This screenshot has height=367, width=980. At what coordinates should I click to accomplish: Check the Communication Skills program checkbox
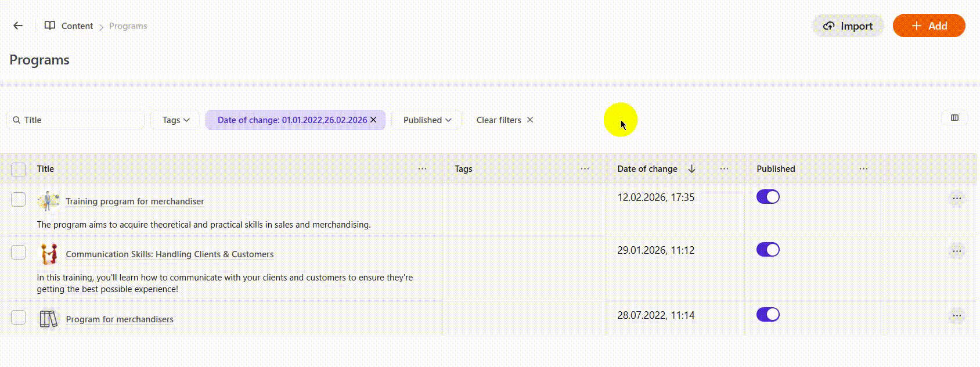pyautogui.click(x=19, y=252)
